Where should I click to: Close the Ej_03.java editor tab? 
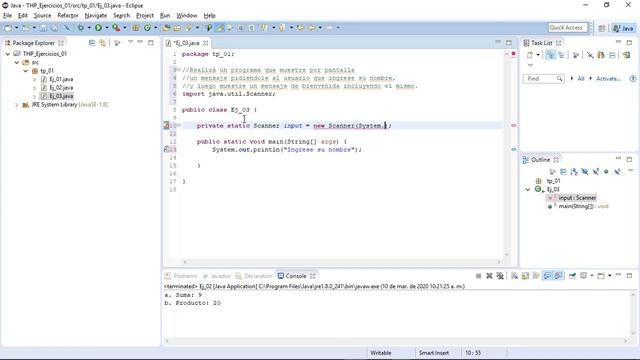tap(205, 43)
